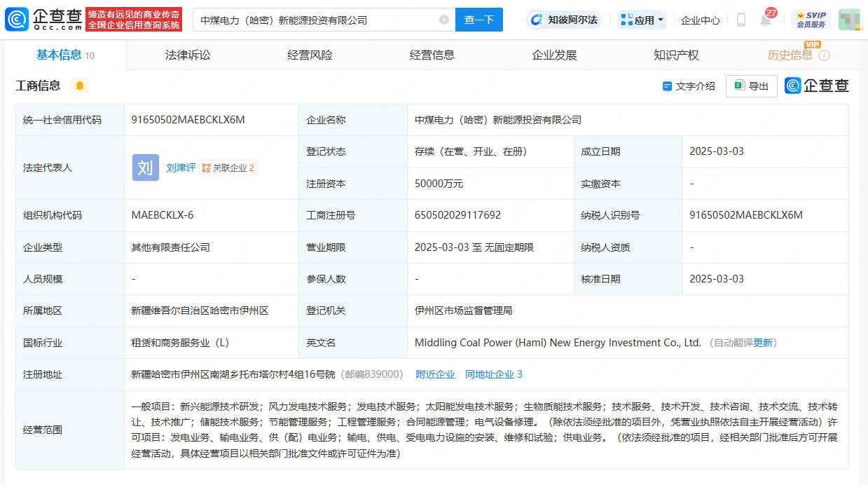Open SVIP member services icon
This screenshot has height=485, width=868.
[811, 20]
